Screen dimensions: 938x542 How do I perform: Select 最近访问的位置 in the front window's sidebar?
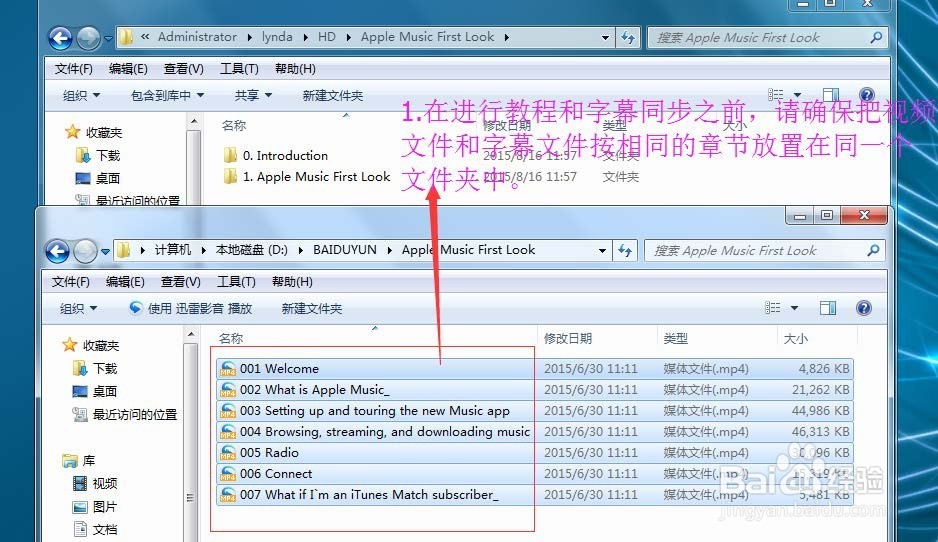click(135, 414)
